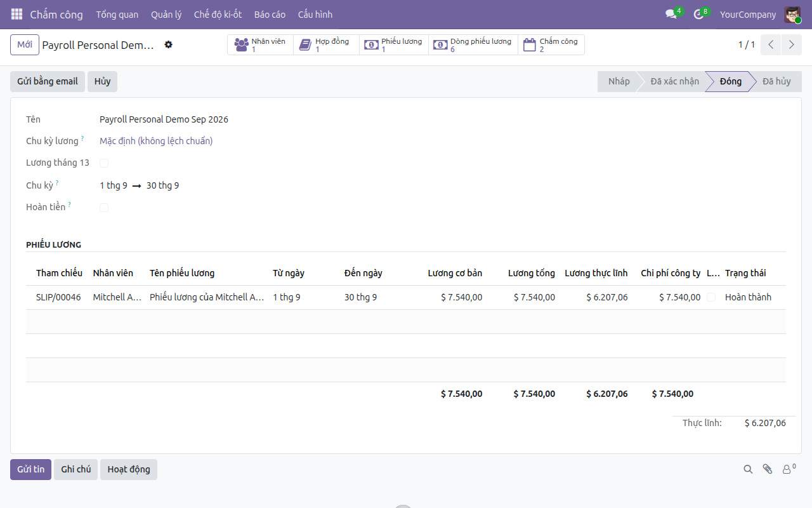Search messages with the magnifier icon
Screen dimensions: 812x508
pyautogui.click(x=748, y=469)
